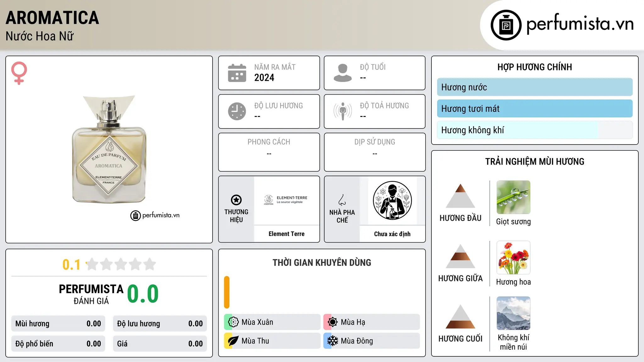Click the Hương hoa note label

pyautogui.click(x=513, y=282)
